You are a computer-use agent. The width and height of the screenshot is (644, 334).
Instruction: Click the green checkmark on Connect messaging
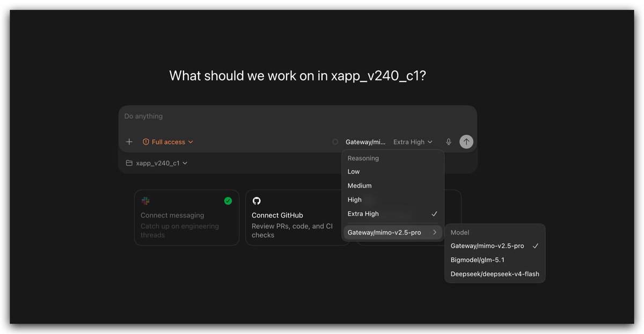228,201
